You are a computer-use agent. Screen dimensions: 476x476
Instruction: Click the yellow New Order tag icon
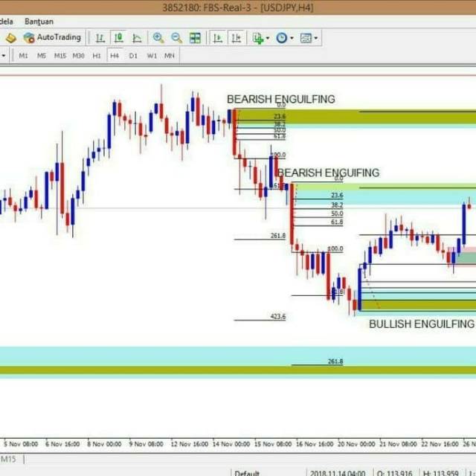click(11, 38)
